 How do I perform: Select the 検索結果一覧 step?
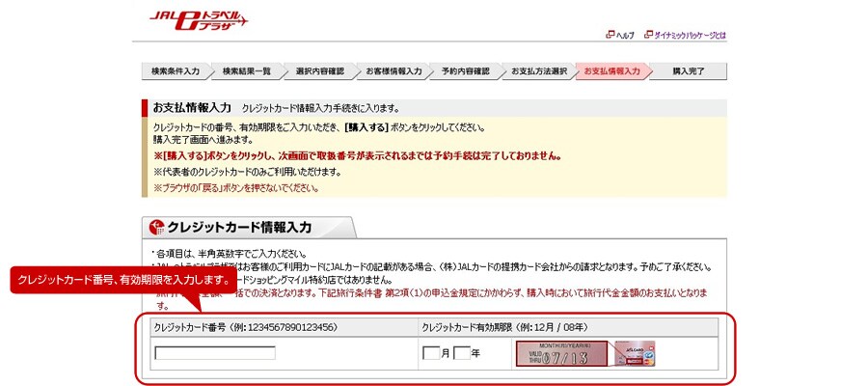(x=246, y=71)
